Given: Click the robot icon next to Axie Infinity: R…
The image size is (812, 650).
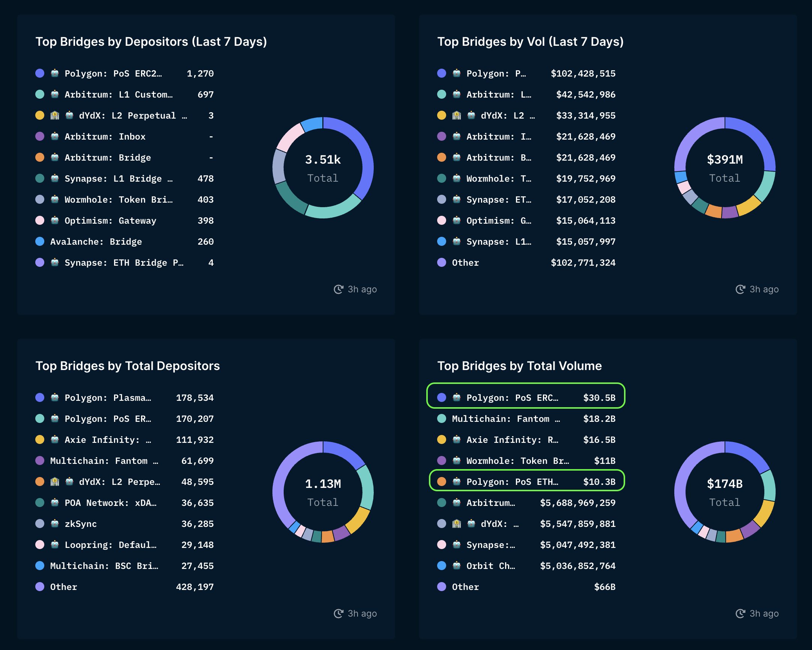Looking at the screenshot, I should [456, 439].
